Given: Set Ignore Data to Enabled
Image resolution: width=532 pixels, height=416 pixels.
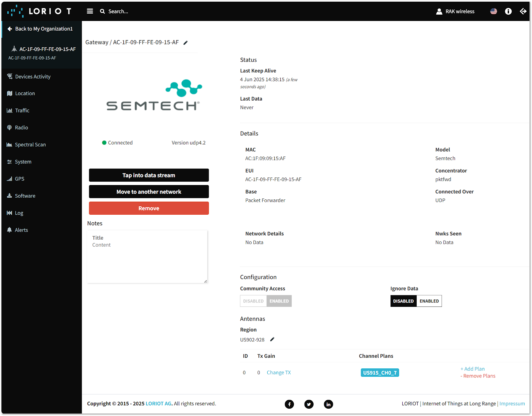Looking at the screenshot, I should coord(429,301).
